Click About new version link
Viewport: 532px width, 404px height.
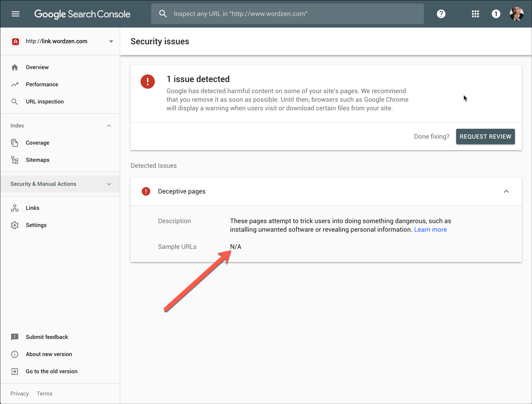click(49, 354)
